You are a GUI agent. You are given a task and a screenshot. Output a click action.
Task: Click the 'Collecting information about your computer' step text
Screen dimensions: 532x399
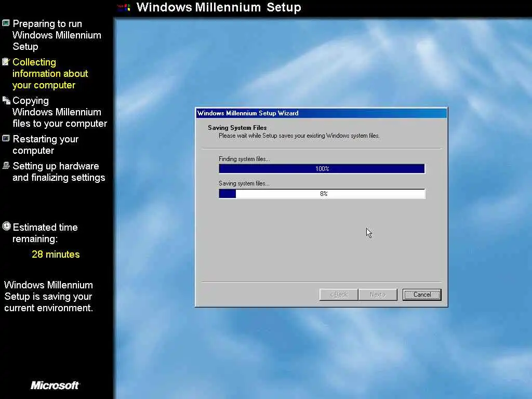click(x=50, y=73)
